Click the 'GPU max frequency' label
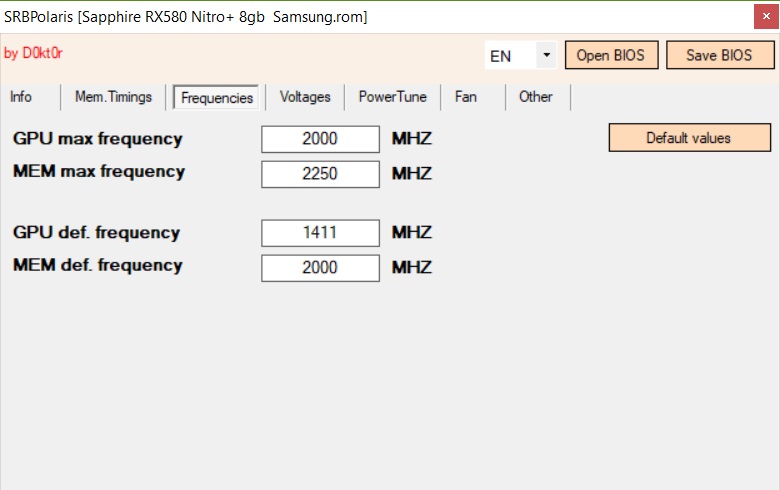 pos(98,139)
